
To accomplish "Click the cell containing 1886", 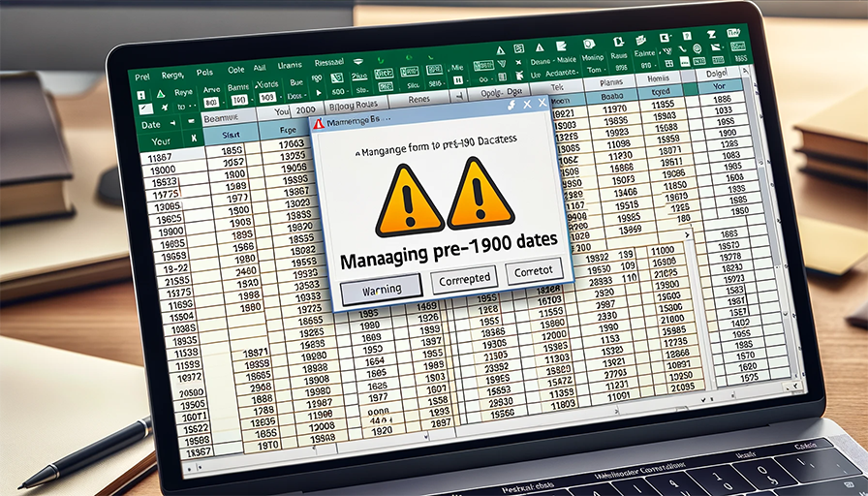I will coord(723,99).
